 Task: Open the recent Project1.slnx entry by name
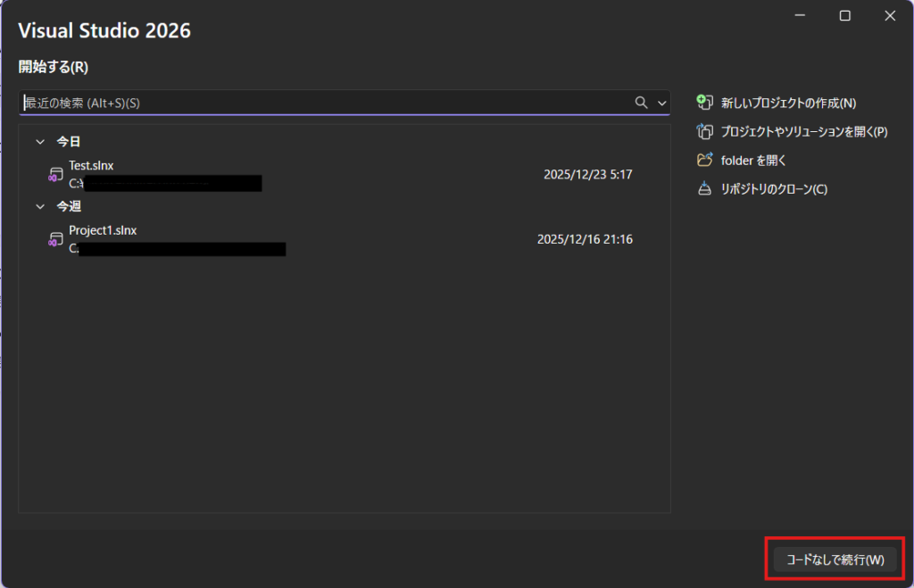click(102, 230)
